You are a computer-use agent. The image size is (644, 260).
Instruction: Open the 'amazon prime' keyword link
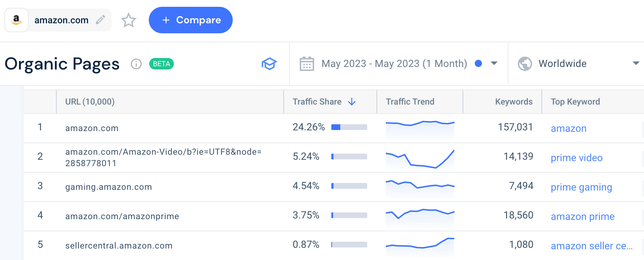click(582, 217)
